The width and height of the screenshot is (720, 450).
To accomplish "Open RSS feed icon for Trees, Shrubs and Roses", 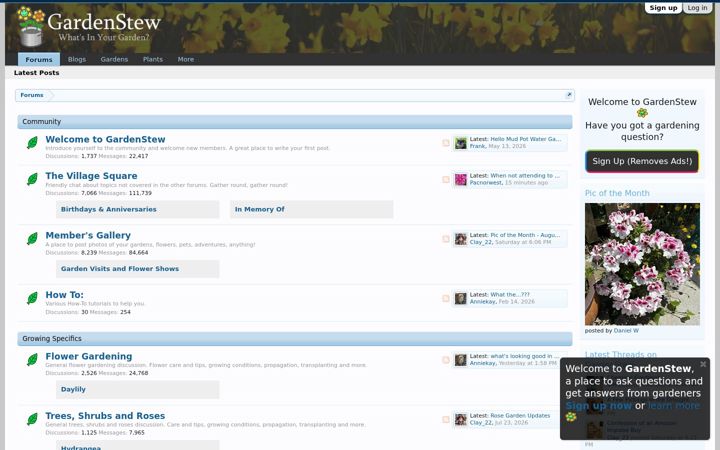I will pyautogui.click(x=445, y=419).
